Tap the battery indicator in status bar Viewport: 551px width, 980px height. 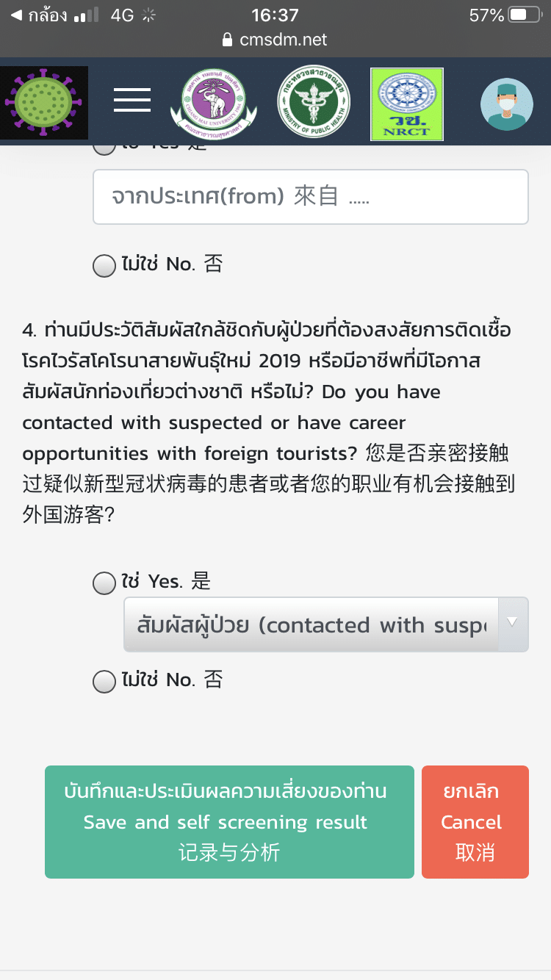pos(525,15)
